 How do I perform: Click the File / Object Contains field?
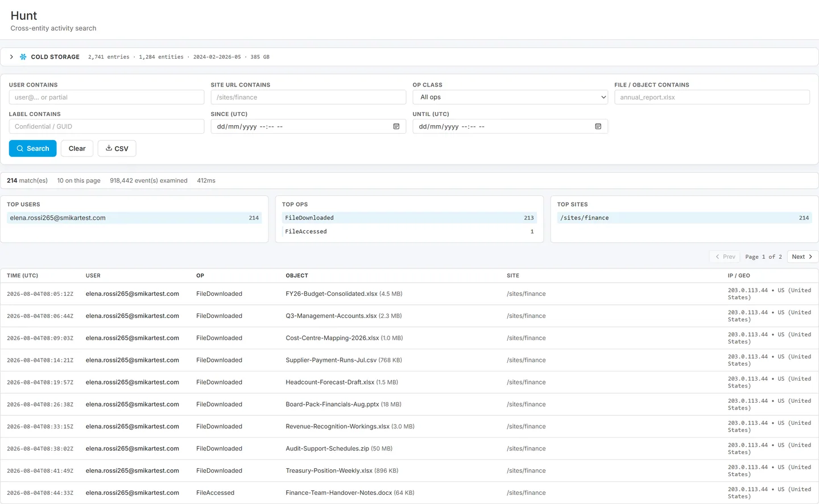tap(712, 97)
